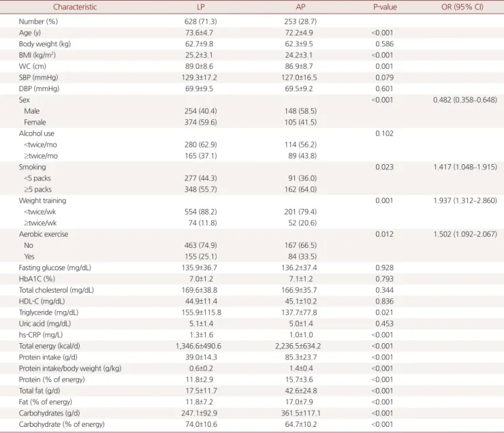Click the value 1,346.6±490.6
This screenshot has width=504, height=433.
[198, 347]
